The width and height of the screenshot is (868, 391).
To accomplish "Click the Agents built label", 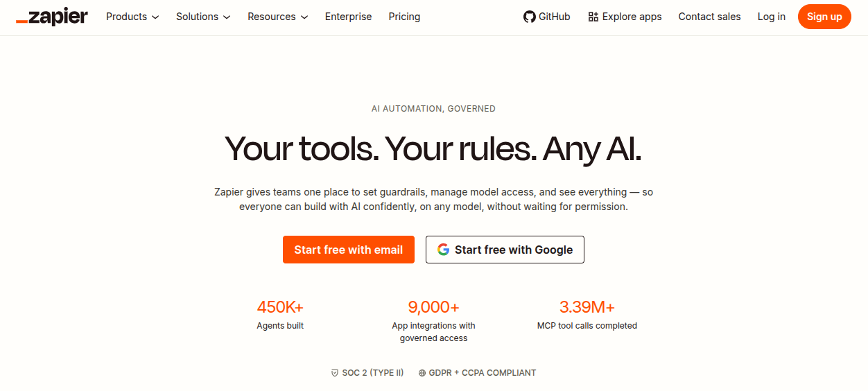I will [x=280, y=326].
